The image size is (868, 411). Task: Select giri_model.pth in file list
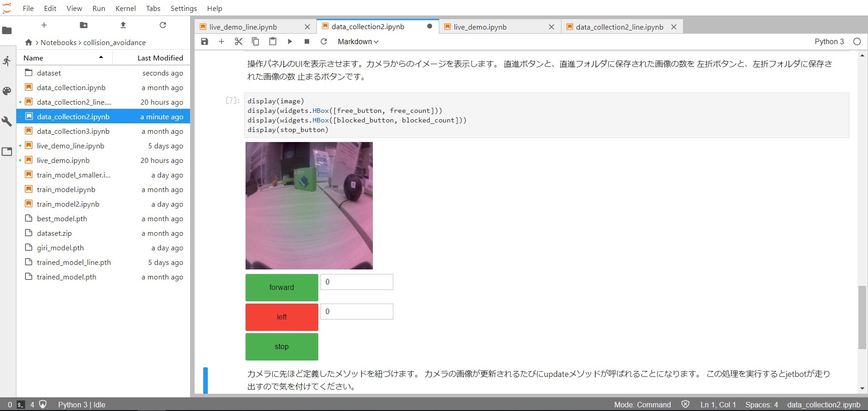pos(103,248)
